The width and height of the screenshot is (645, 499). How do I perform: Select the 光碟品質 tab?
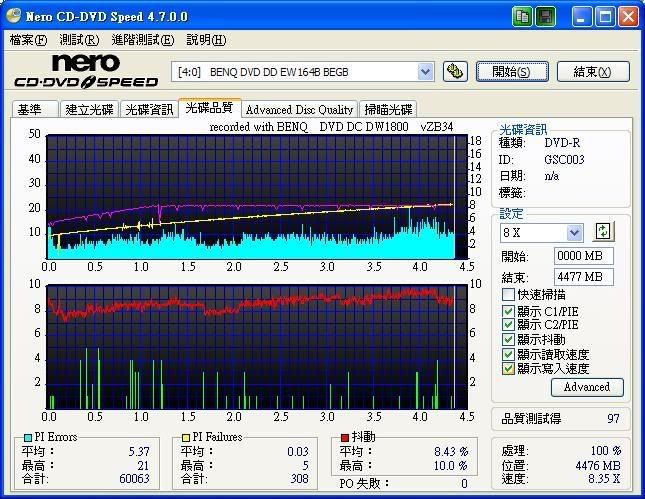pos(209,108)
